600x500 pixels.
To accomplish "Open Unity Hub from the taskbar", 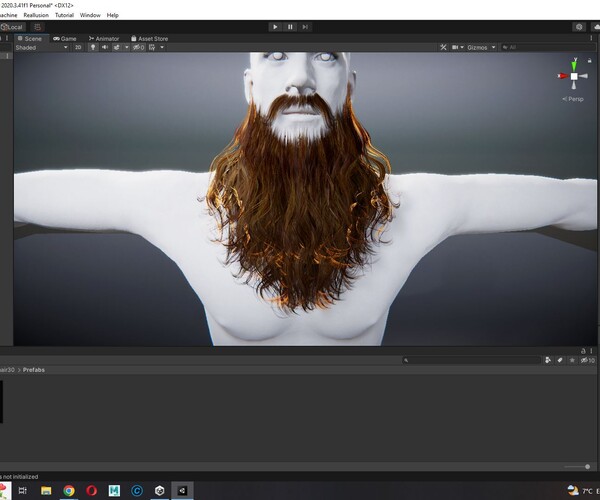I will 160,490.
